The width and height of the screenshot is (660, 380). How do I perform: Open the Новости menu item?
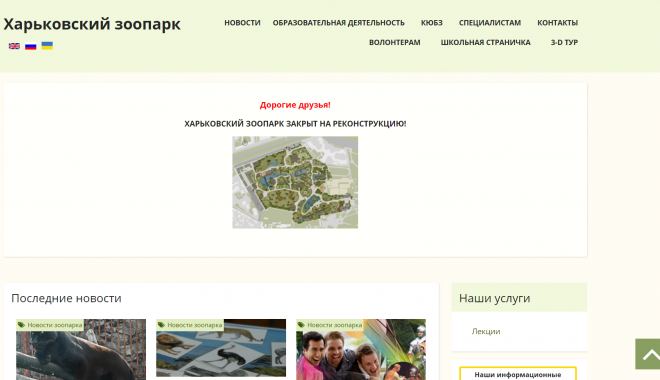click(x=242, y=23)
